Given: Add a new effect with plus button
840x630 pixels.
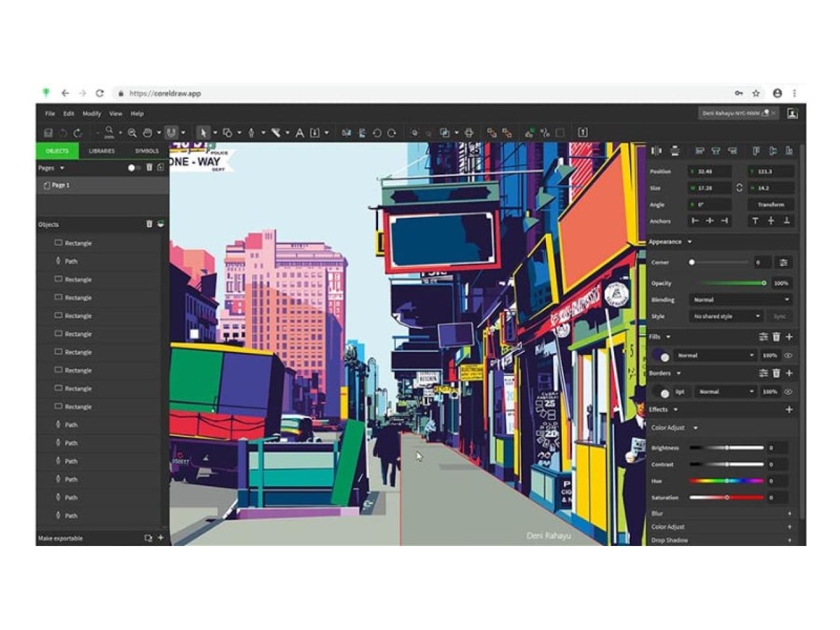Looking at the screenshot, I should (789, 409).
